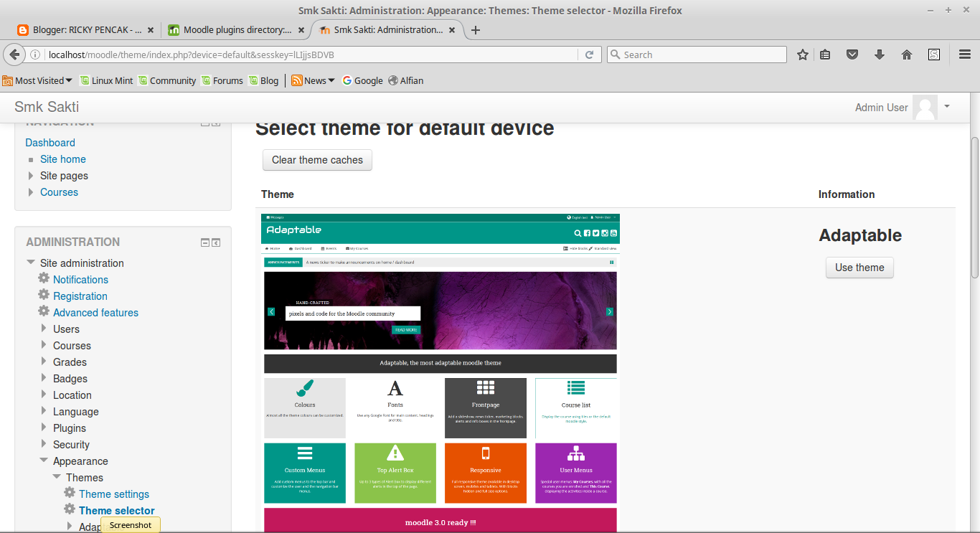Open the Downloads icon
The width and height of the screenshot is (980, 533).
click(x=880, y=54)
